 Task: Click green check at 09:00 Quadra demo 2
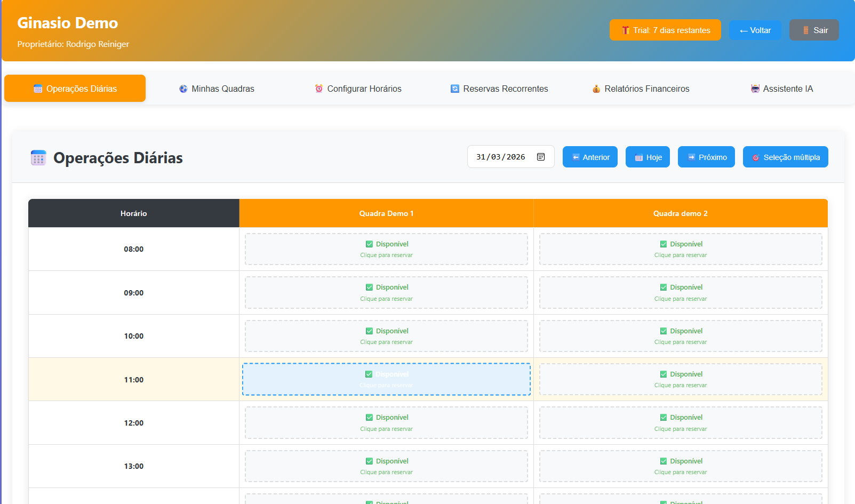(x=664, y=287)
